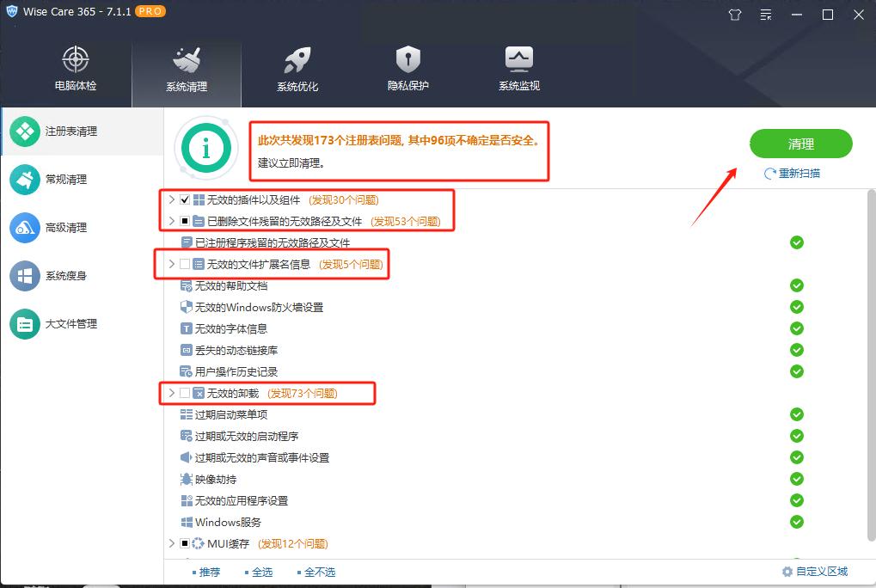
Task: Click the MUI缓存 spinner icon
Action: [198, 543]
